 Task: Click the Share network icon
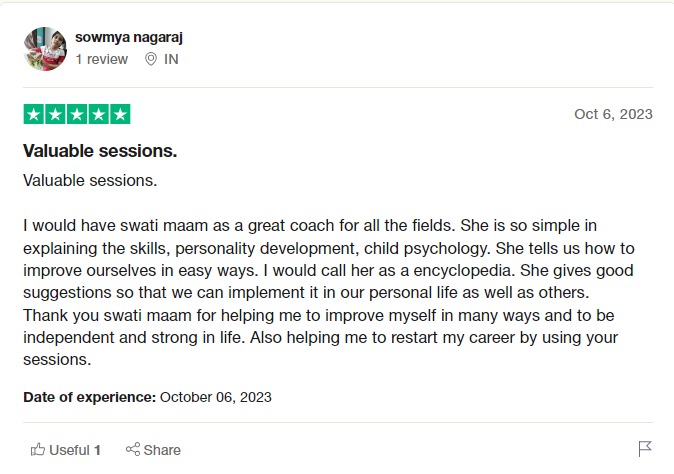[x=132, y=450]
